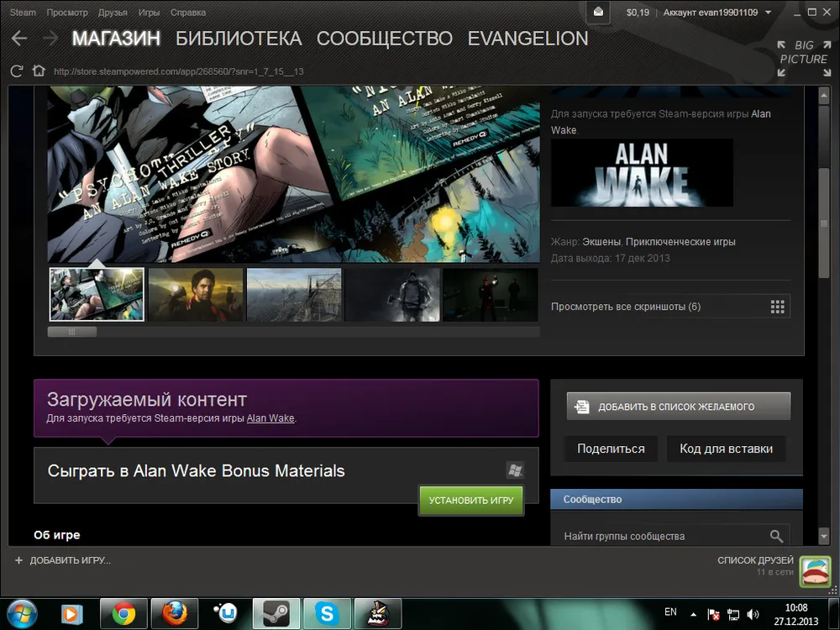The image size is (840, 630).
Task: Click wallet balance $0,19
Action: [638, 13]
